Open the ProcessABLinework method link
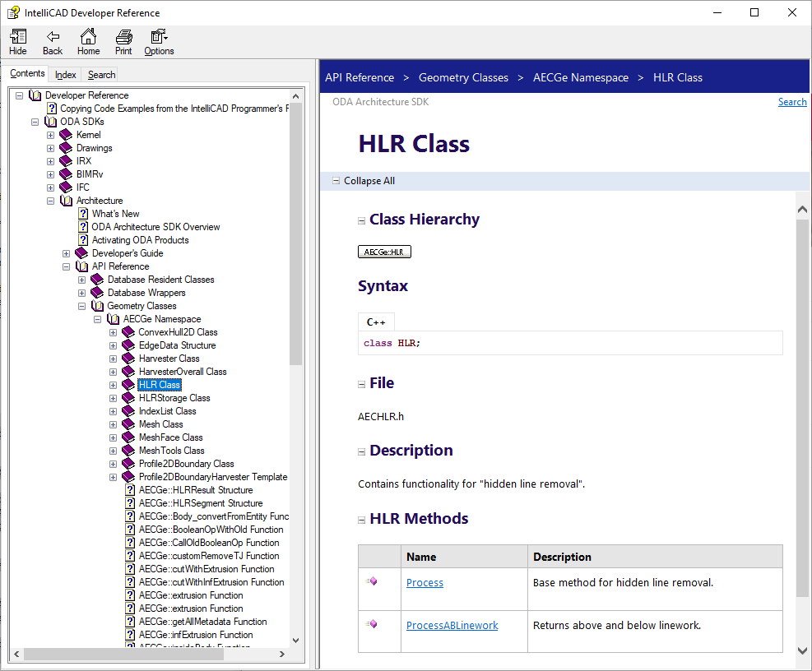This screenshot has height=671, width=812. point(452,625)
